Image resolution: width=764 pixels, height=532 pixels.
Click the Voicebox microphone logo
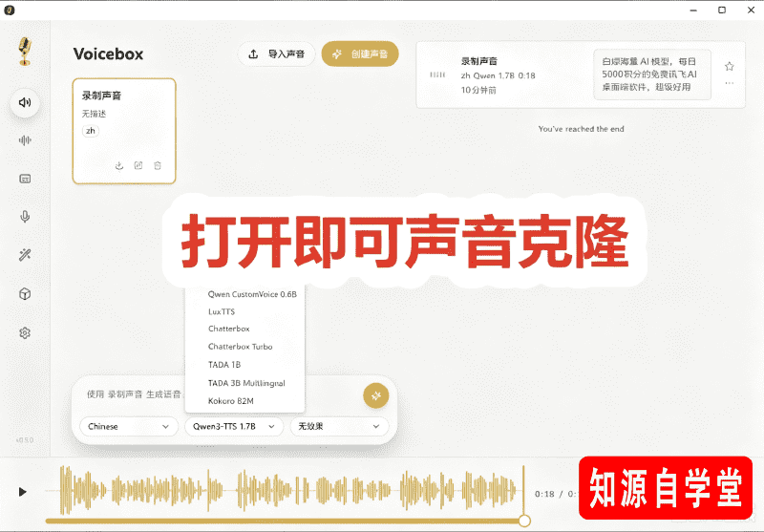[25, 52]
